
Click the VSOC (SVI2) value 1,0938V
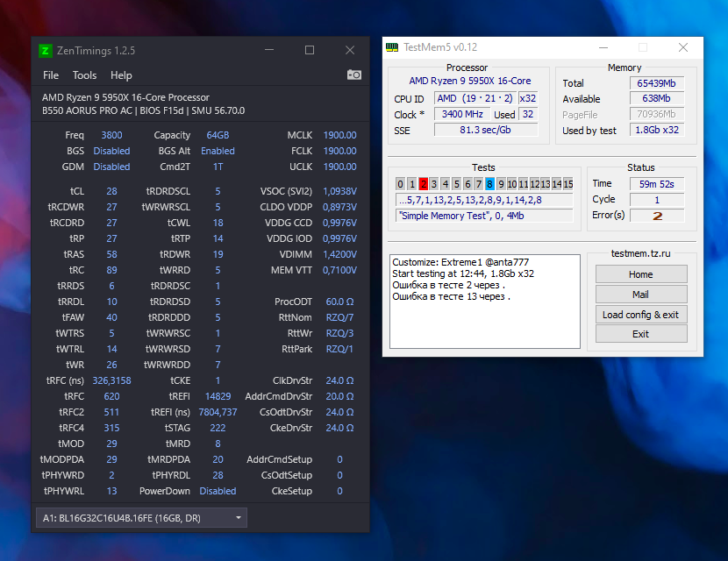coord(339,191)
